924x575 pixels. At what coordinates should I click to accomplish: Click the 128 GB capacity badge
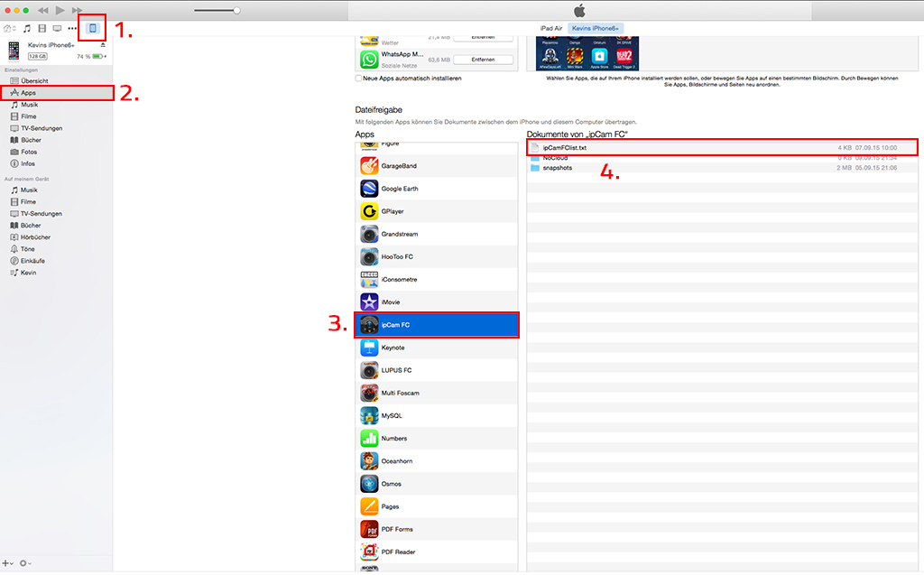(38, 57)
